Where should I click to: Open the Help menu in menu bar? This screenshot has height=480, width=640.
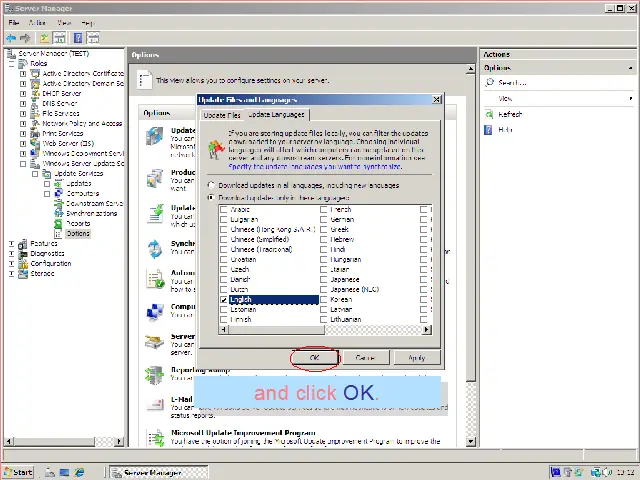pos(88,23)
